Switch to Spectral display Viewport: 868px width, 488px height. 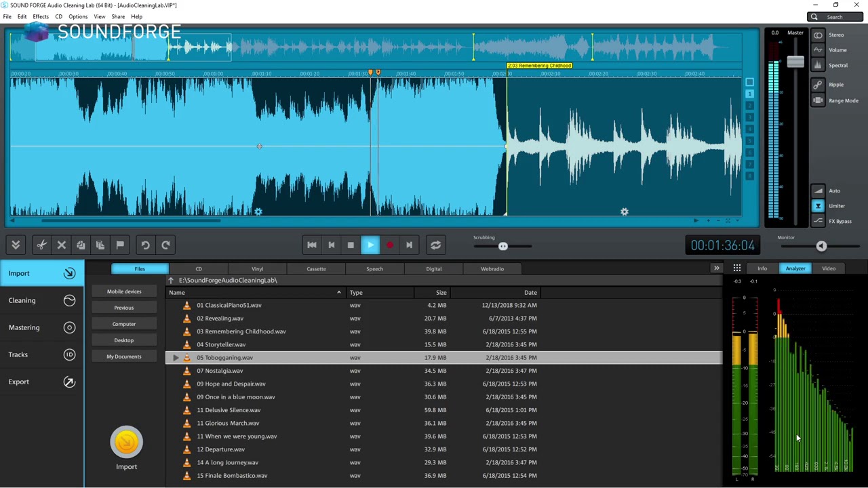[x=818, y=65]
